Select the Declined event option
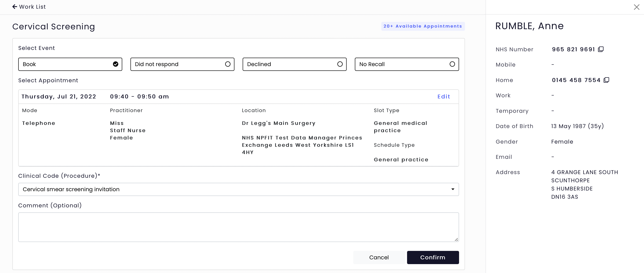Image resolution: width=644 pixels, height=273 pixels. [x=294, y=64]
